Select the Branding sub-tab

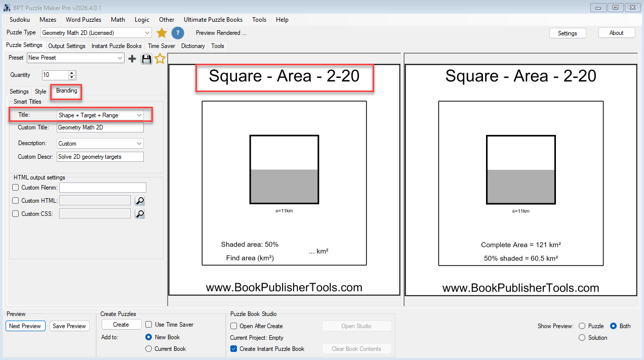pos(67,91)
